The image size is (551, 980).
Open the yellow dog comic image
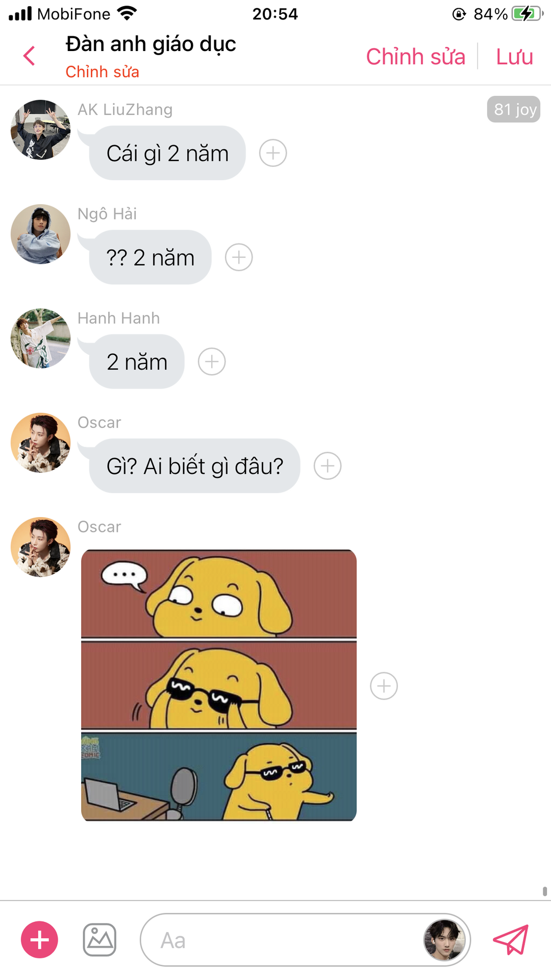click(x=219, y=685)
